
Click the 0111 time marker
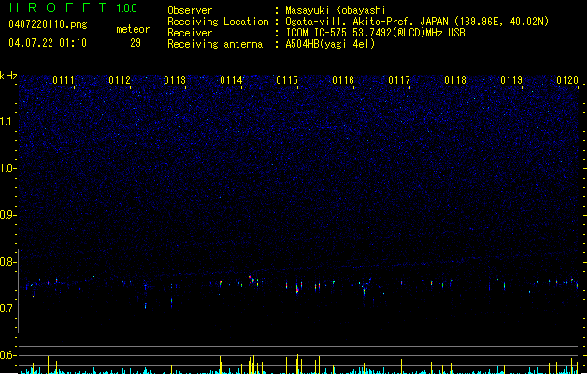click(x=64, y=80)
